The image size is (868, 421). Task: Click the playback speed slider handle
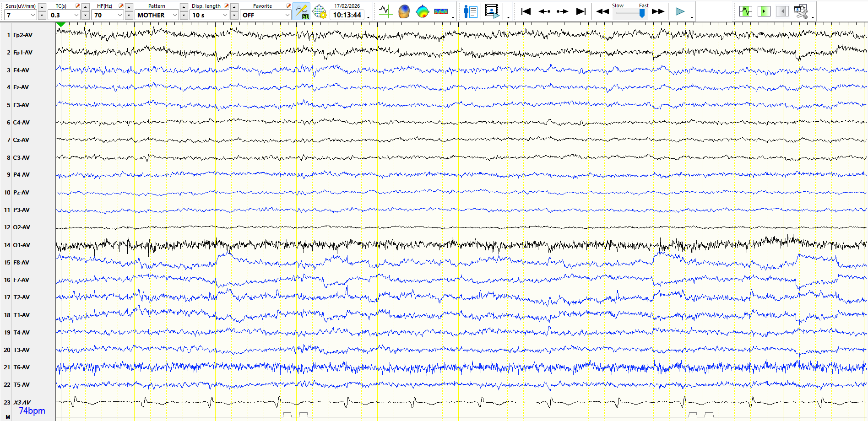point(642,14)
